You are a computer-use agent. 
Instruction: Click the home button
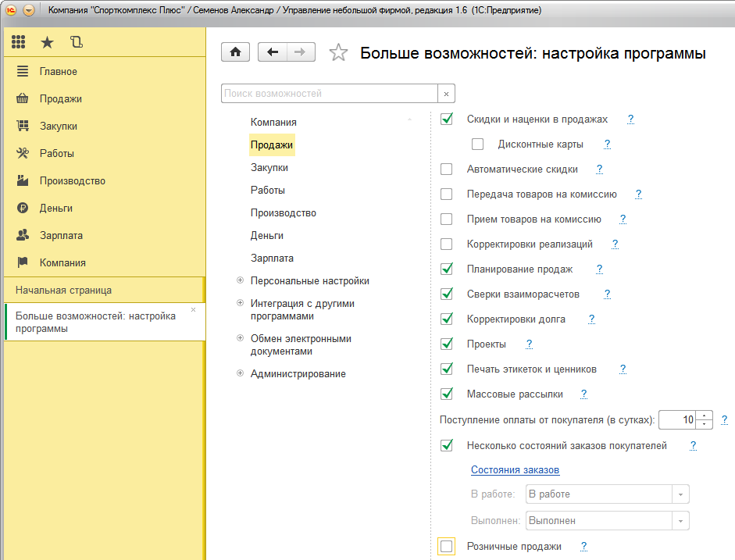(236, 52)
